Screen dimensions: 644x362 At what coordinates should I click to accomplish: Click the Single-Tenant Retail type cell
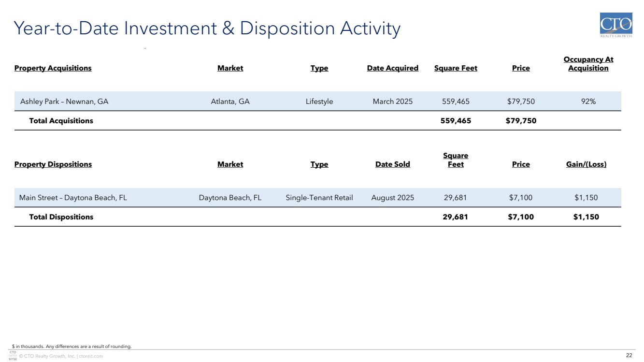(x=319, y=198)
